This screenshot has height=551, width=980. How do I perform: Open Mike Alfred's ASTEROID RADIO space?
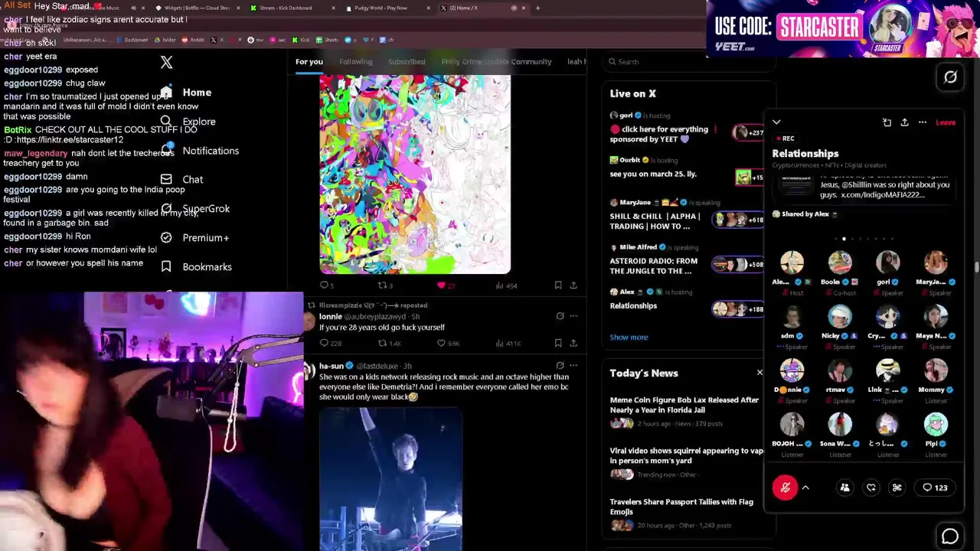[686, 261]
